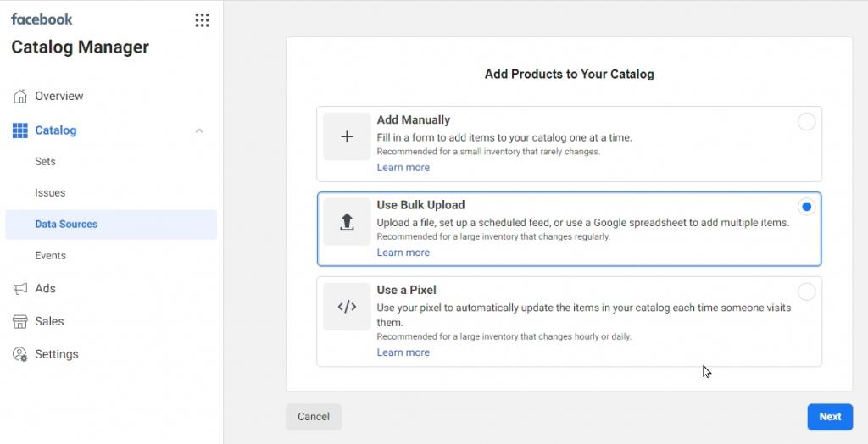
Task: Click the Use a Pixel heading
Action: (x=406, y=290)
